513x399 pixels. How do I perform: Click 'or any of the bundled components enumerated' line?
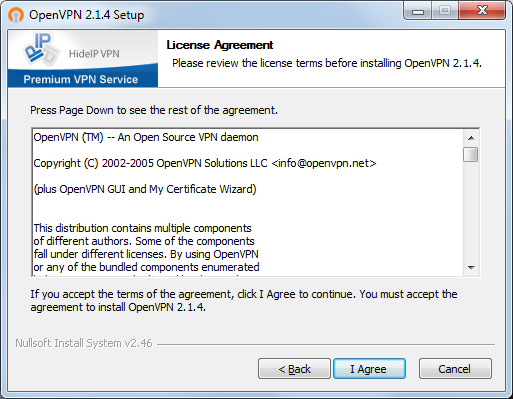coord(146,267)
